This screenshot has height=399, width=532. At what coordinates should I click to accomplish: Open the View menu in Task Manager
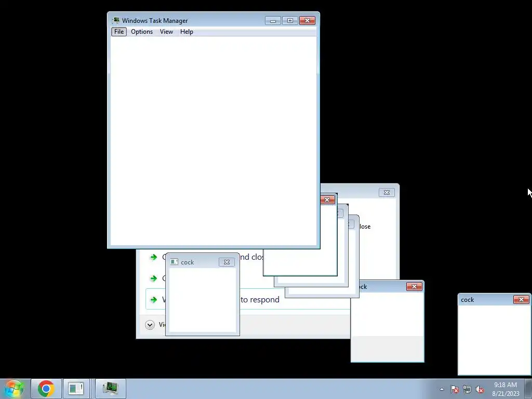click(166, 32)
